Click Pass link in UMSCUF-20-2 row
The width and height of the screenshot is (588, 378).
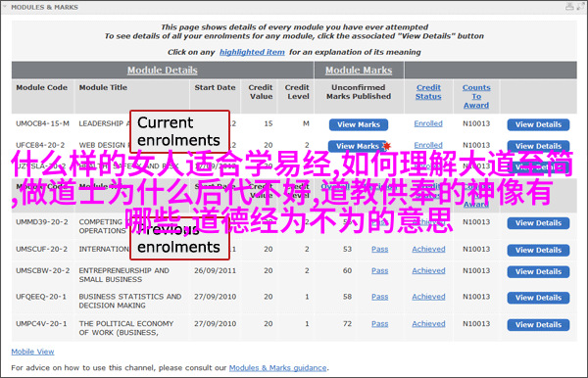[x=380, y=249]
